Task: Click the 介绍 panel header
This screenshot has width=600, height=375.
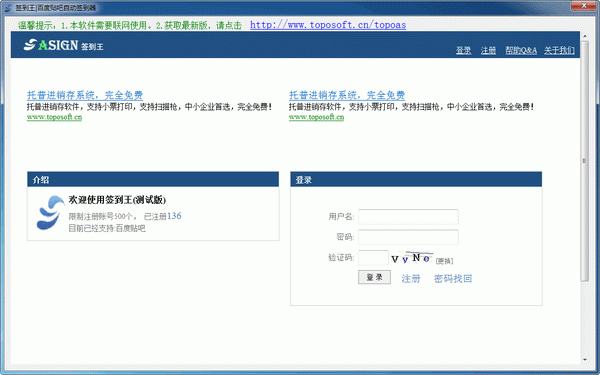Action: click(x=153, y=179)
